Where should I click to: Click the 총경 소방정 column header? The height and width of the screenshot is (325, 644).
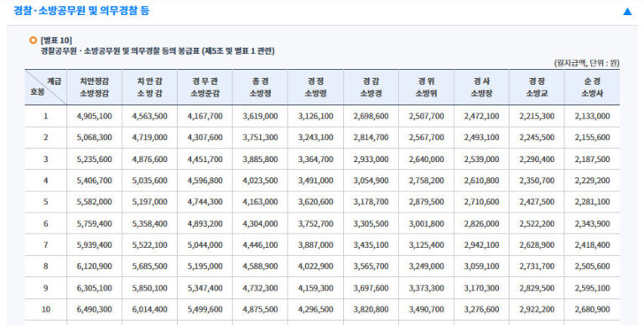click(260, 87)
